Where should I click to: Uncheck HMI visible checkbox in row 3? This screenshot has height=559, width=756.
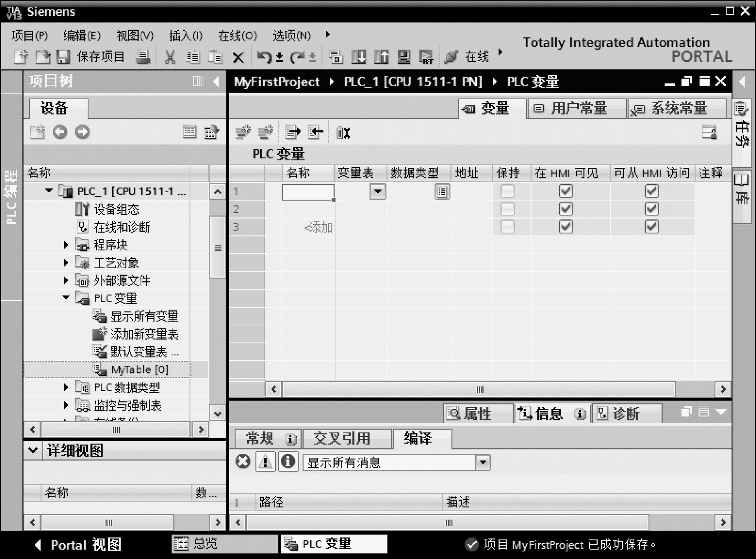pos(566,227)
